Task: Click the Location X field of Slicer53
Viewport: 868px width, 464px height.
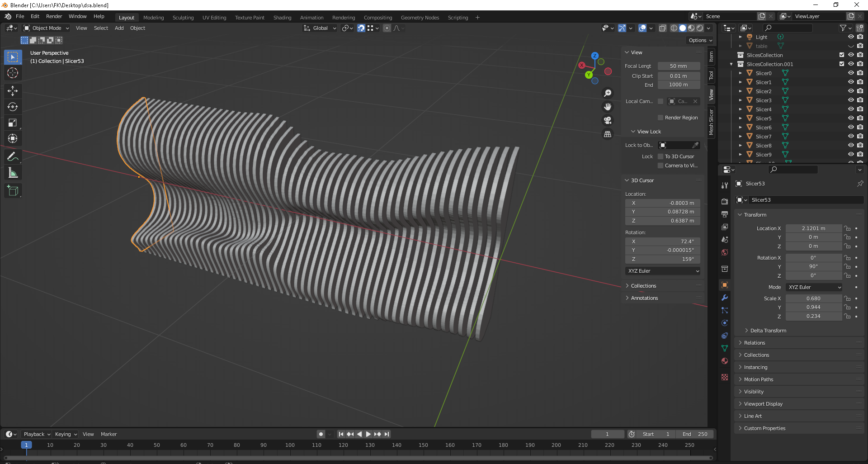Action: point(813,228)
